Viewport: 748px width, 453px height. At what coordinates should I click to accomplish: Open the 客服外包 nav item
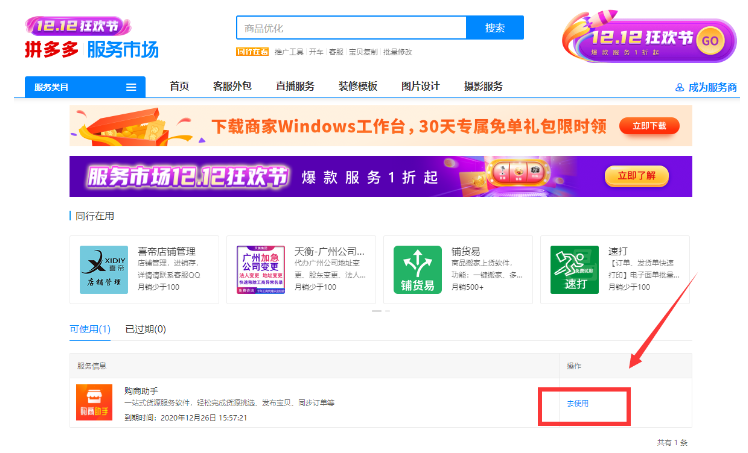tap(232, 86)
